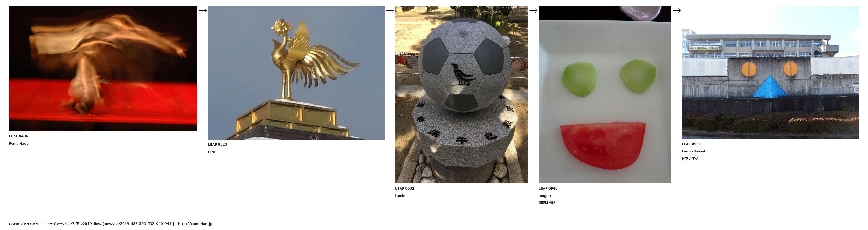Visit the http://cambrian.jp link
Image resolution: width=868 pixels, height=230 pixels.
pos(195,224)
